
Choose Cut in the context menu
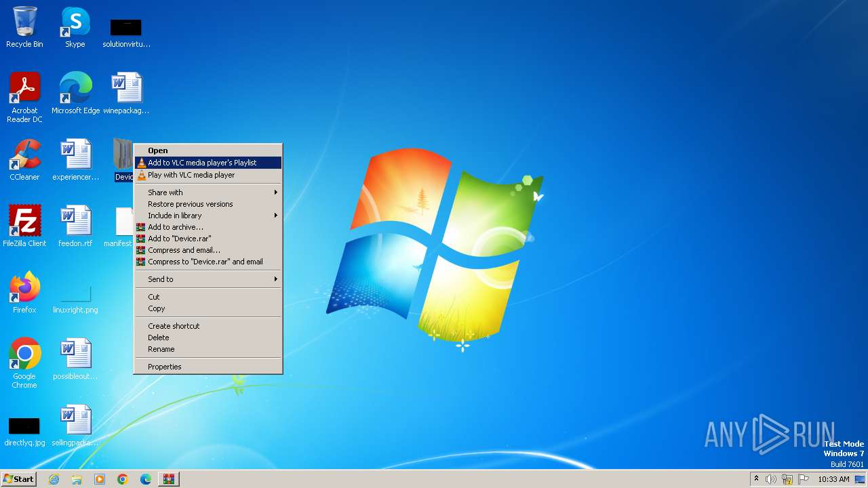[208, 297]
